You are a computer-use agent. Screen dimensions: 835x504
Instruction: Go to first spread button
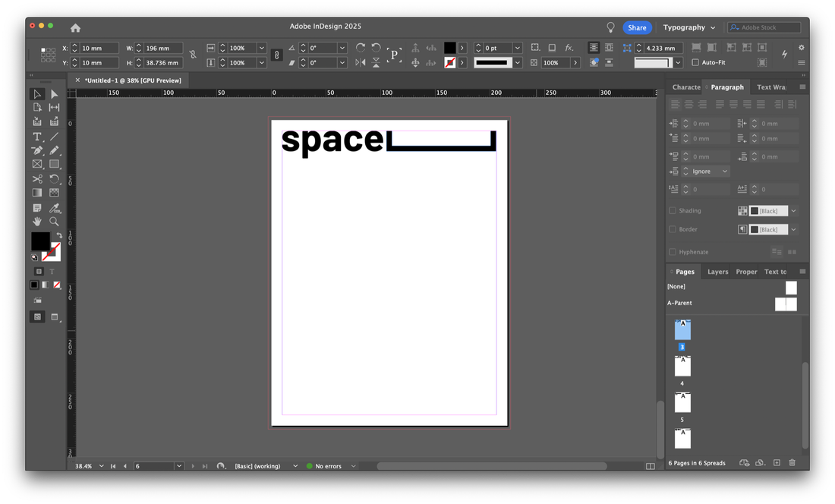(113, 466)
